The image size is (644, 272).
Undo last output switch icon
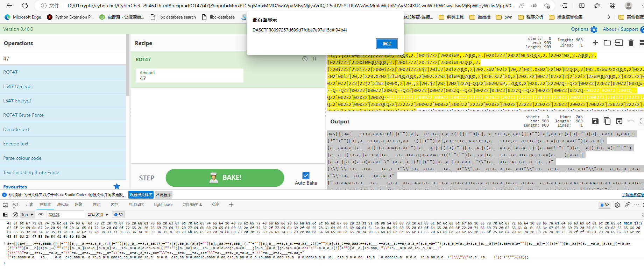[631, 121]
